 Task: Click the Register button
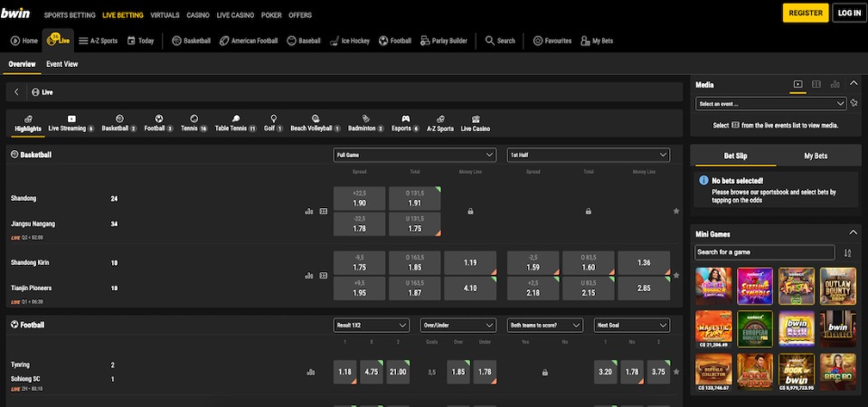coord(806,13)
